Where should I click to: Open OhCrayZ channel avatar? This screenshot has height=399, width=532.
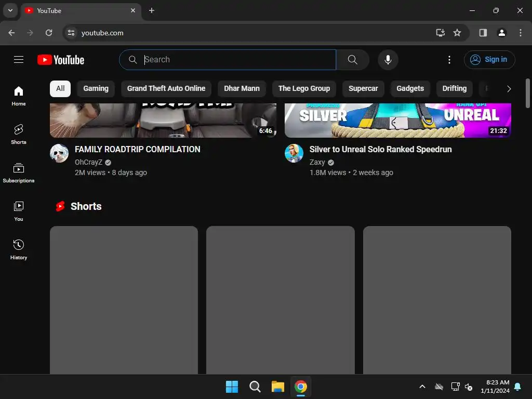click(59, 153)
